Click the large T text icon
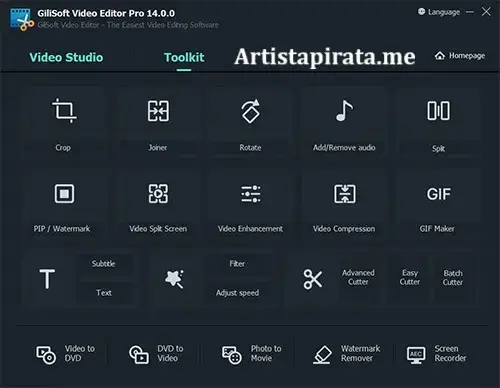This screenshot has height=388, width=500. pyautogui.click(x=47, y=279)
